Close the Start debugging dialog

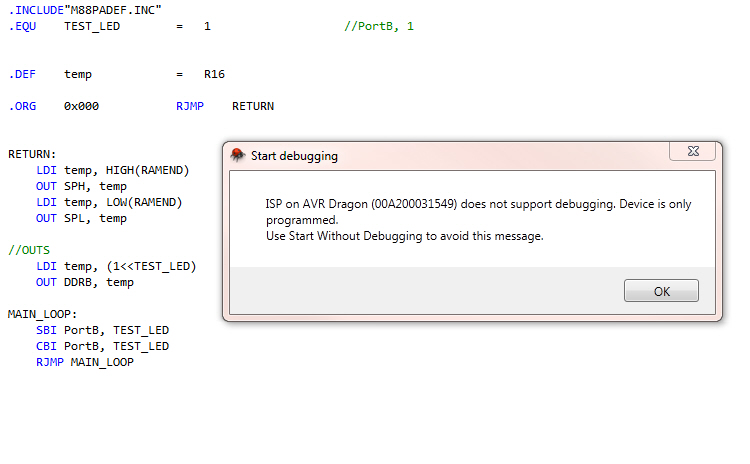(693, 151)
